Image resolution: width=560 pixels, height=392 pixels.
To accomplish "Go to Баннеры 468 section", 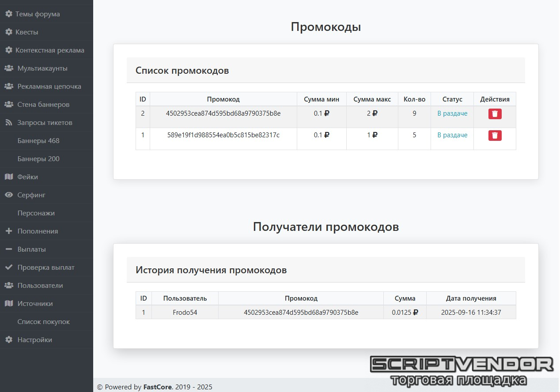I will [38, 141].
